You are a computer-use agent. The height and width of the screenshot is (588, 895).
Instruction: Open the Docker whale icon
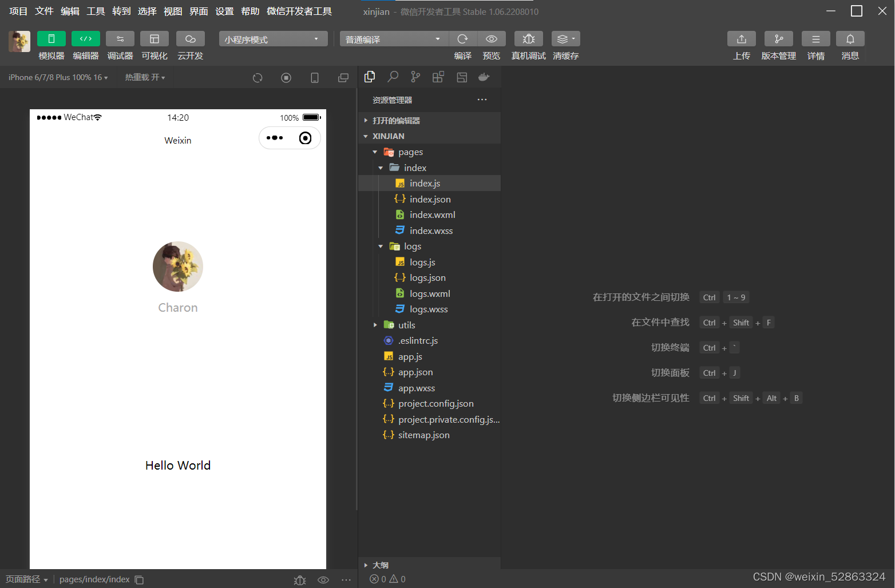click(x=484, y=77)
